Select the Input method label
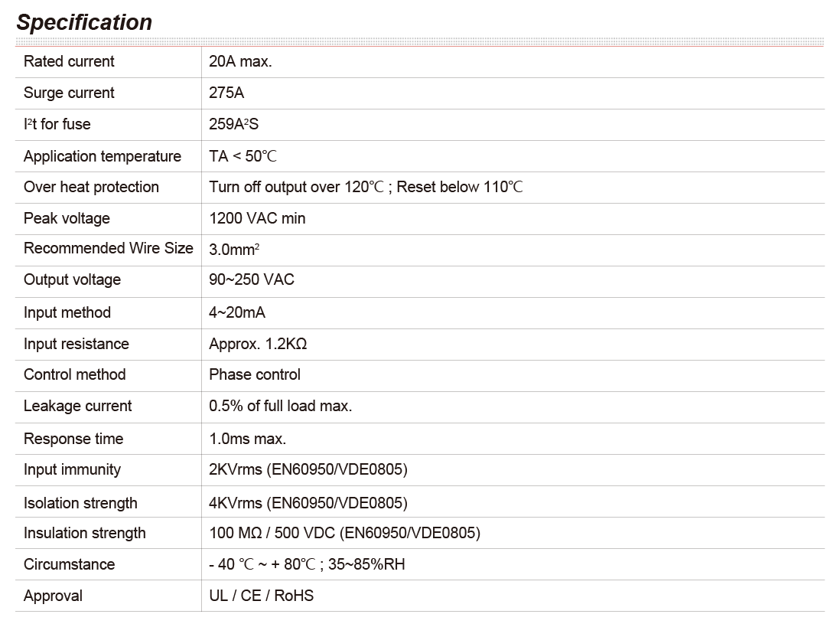 [67, 312]
